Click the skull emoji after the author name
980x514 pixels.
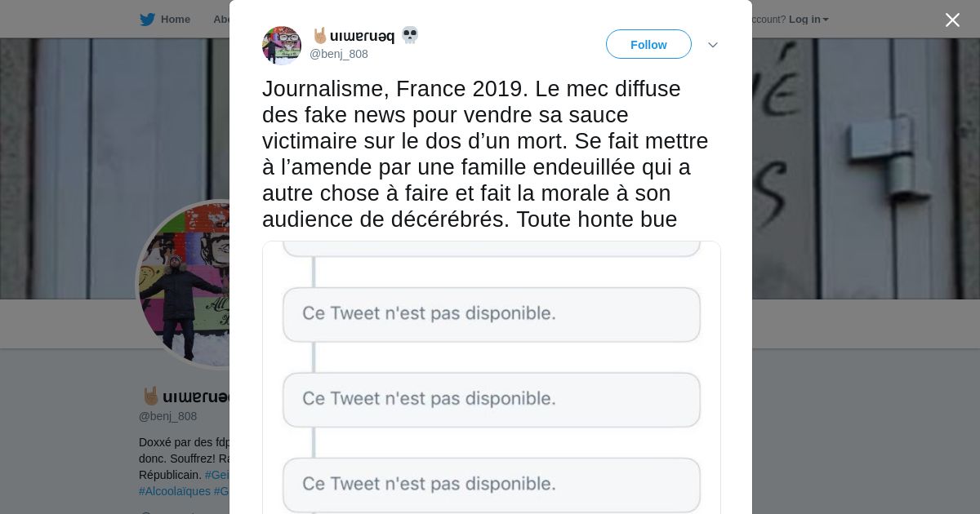(x=410, y=35)
